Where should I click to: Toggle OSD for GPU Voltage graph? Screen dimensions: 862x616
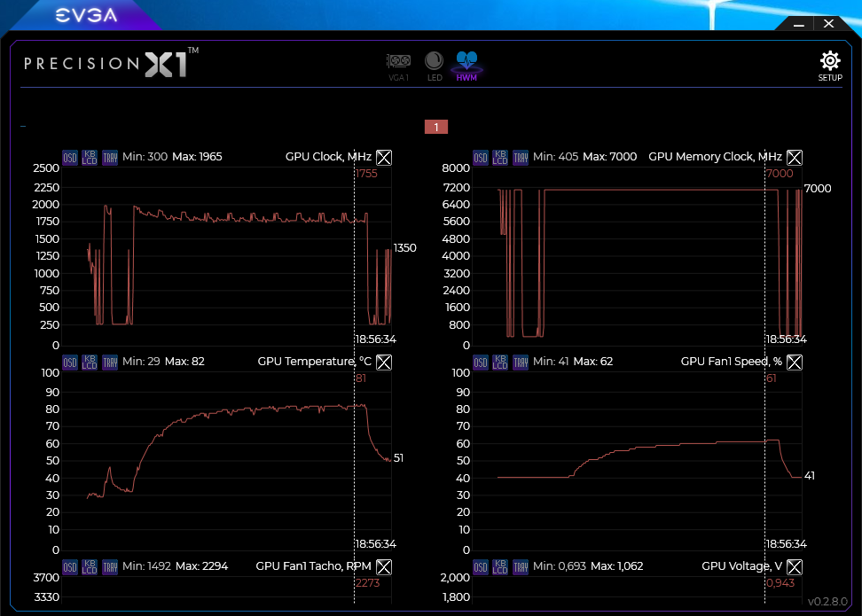pyautogui.click(x=481, y=566)
